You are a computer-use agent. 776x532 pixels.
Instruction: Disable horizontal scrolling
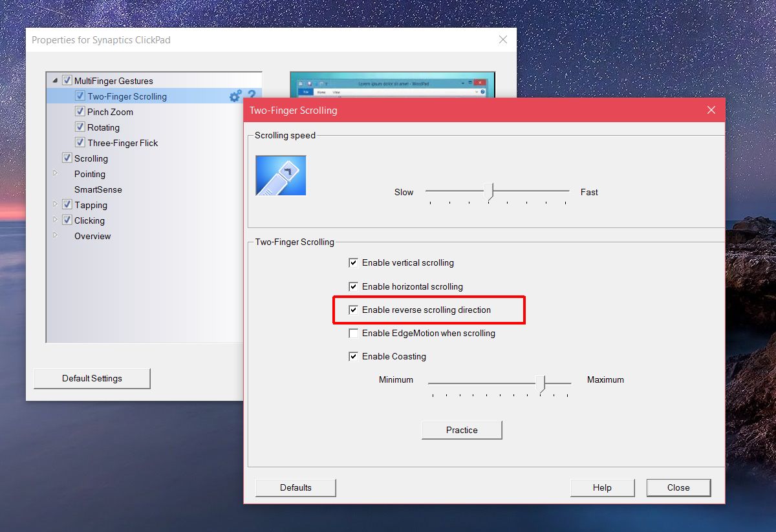[354, 286]
